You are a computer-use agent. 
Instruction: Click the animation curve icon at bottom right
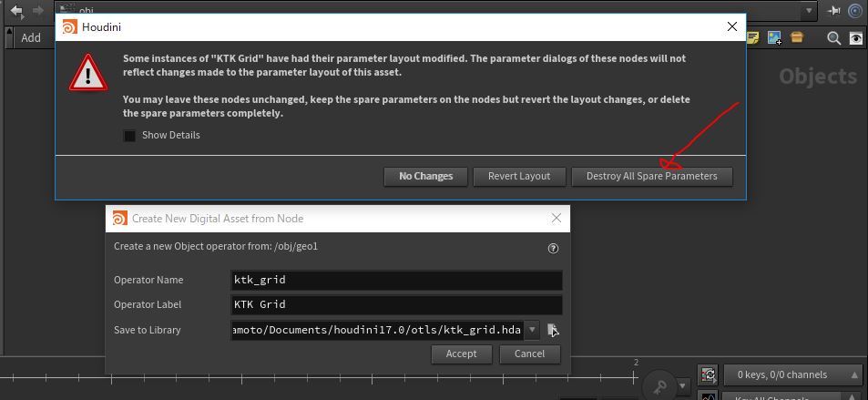tap(709, 395)
